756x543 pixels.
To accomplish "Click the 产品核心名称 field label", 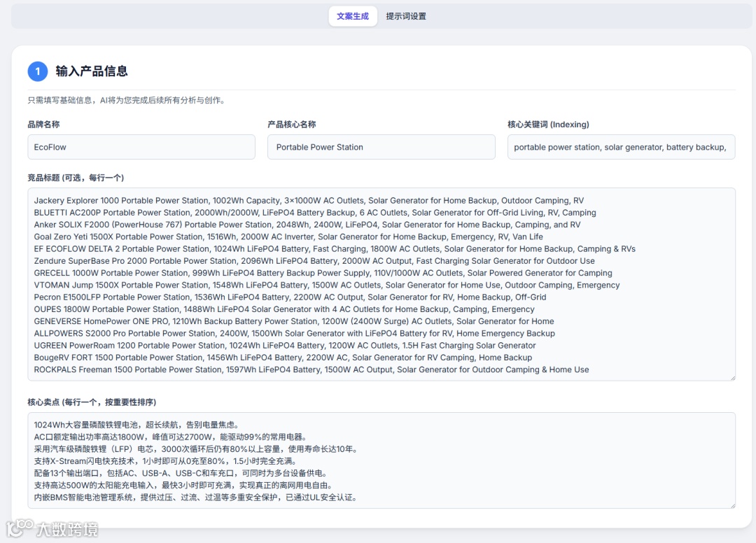I will coord(292,125).
